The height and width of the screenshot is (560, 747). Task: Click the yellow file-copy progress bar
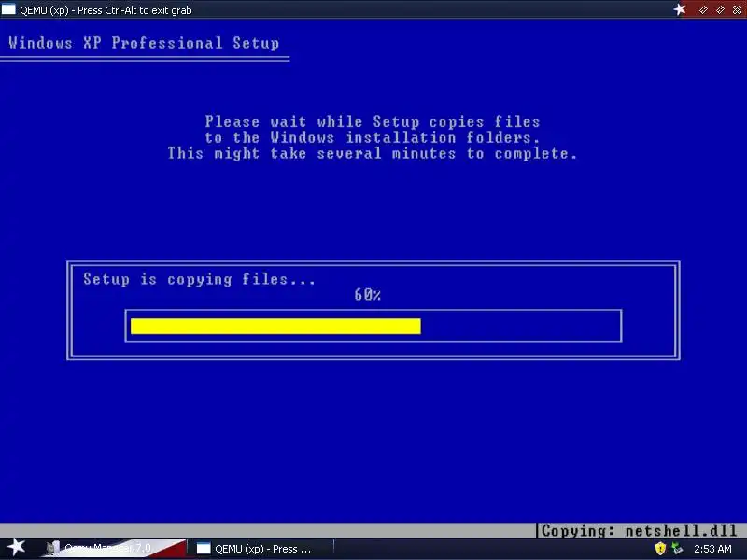[275, 326]
